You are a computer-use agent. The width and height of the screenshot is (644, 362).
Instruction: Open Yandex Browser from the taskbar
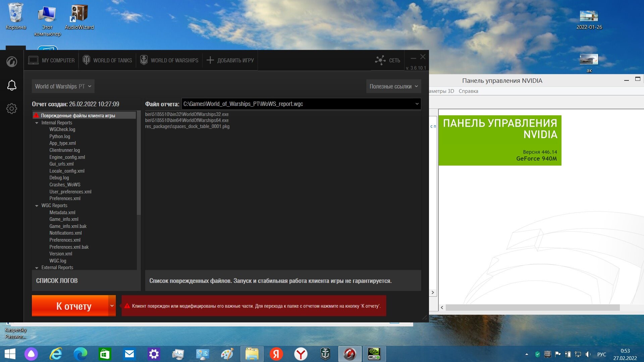click(x=301, y=354)
